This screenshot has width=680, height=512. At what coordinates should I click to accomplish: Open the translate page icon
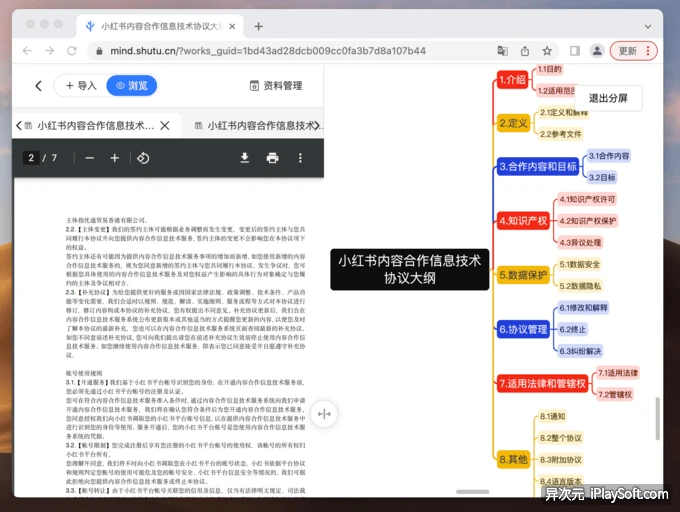coord(502,51)
